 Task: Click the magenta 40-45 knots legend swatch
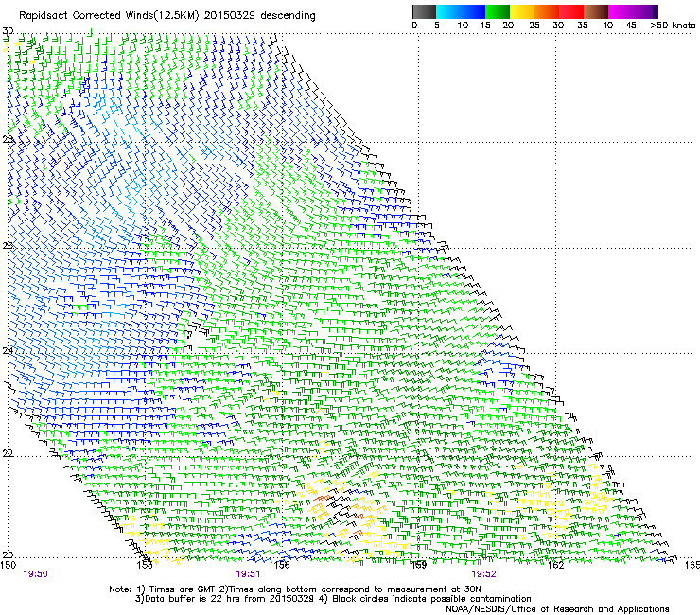pos(621,11)
